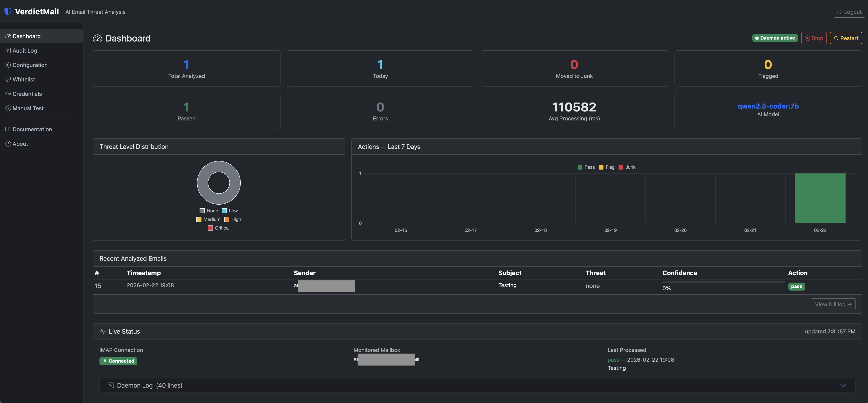
Task: Toggle the Flag legend in Actions chart
Action: coord(606,167)
